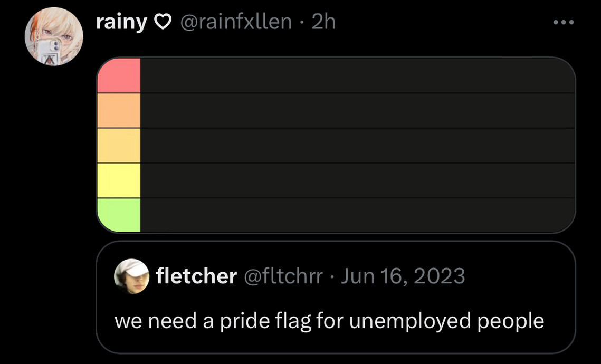The width and height of the screenshot is (601, 364).
Task: Click the red tier color block
Action: tap(119, 75)
